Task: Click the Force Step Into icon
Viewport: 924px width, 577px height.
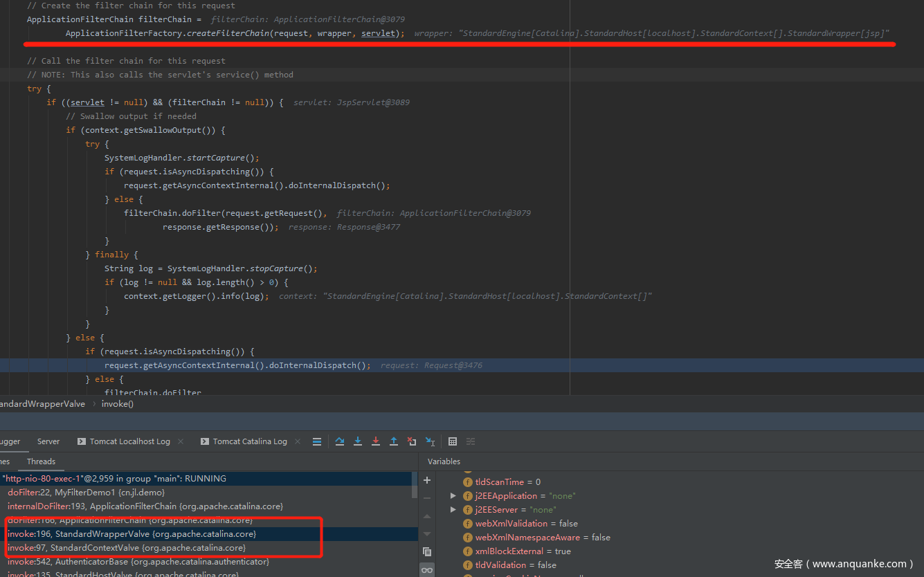Action: 376,441
